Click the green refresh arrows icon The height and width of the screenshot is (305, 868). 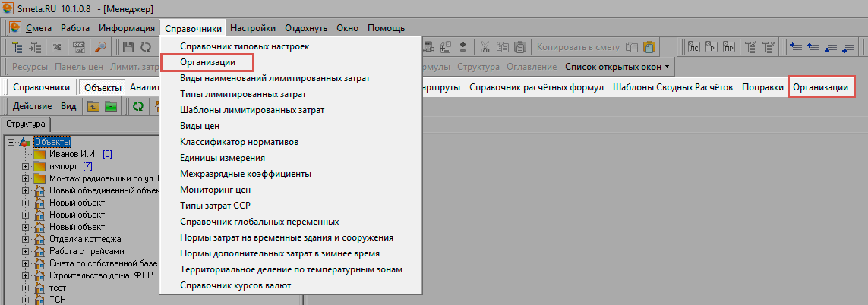click(x=137, y=106)
